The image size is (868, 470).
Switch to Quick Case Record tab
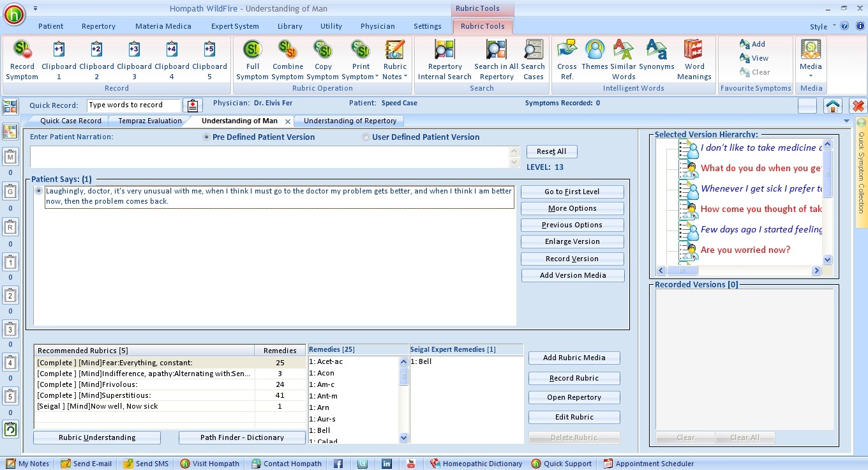coord(71,121)
